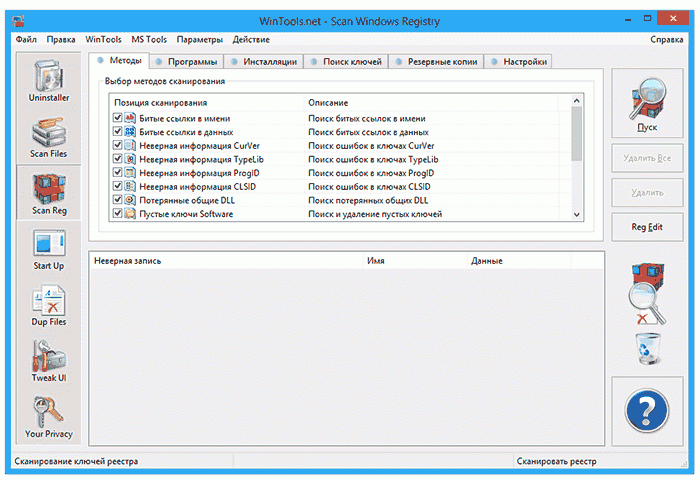This screenshot has height=480, width=700.
Task: Open the Start Up manager icon
Action: click(47, 249)
